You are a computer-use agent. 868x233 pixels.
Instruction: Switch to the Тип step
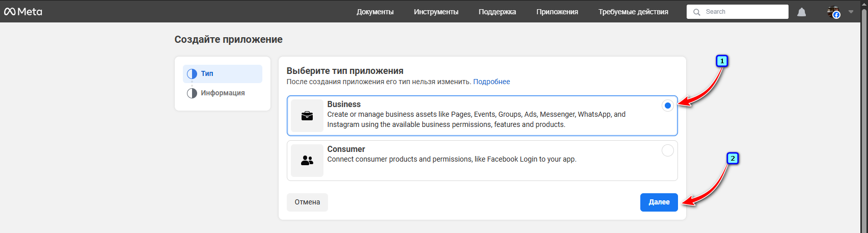coord(223,74)
